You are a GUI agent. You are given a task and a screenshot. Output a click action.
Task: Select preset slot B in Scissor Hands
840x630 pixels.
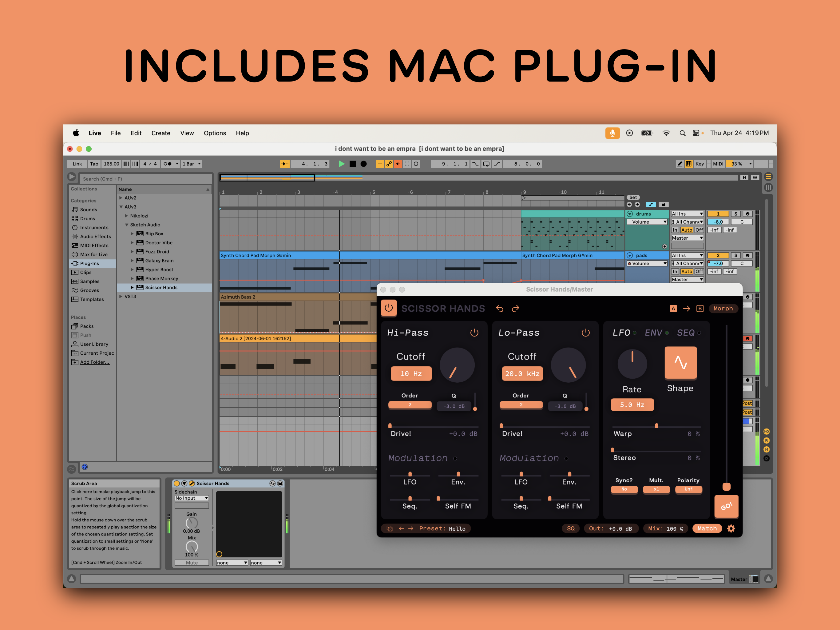700,309
